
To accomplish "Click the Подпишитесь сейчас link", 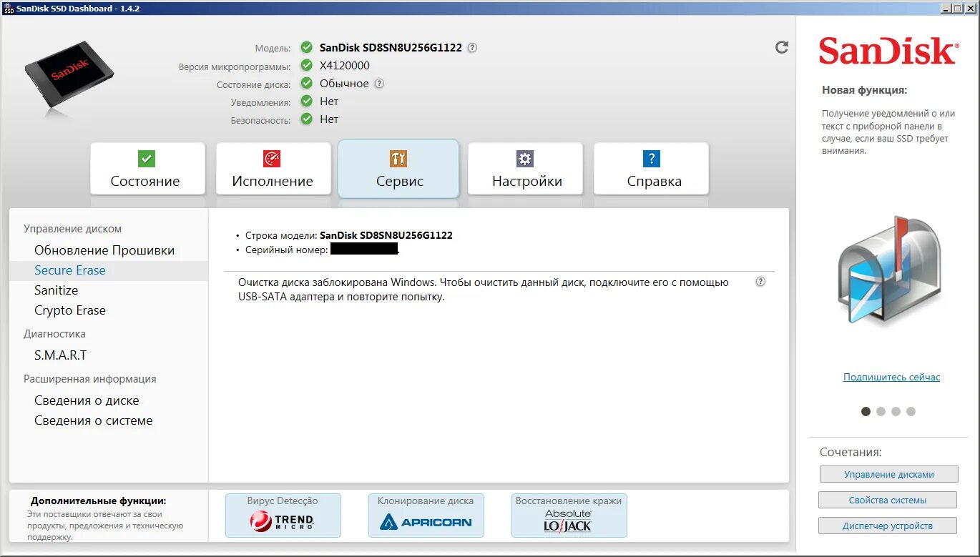I will pos(891,377).
